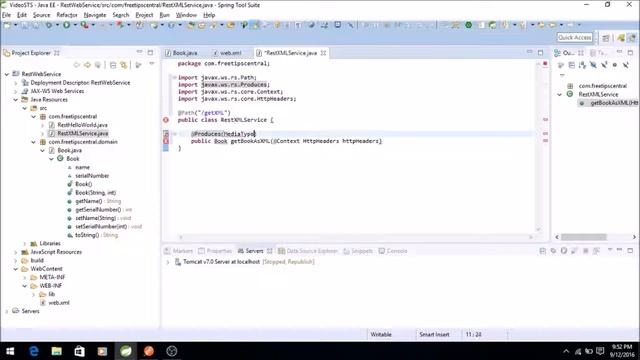Click the New file toolbar icon

[x=7, y=25]
